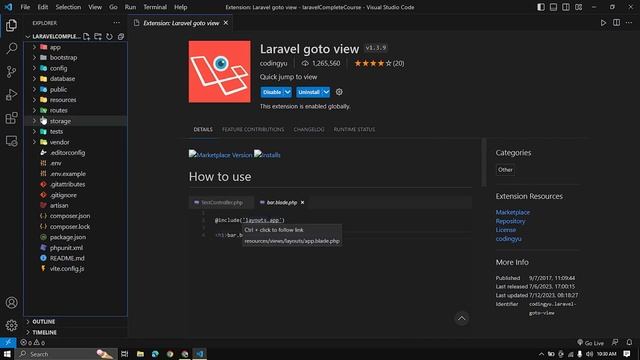Screen dimensions: 640x360
Task: Open File Explorer from taskbar
Action: pyautogui.click(x=140, y=354)
